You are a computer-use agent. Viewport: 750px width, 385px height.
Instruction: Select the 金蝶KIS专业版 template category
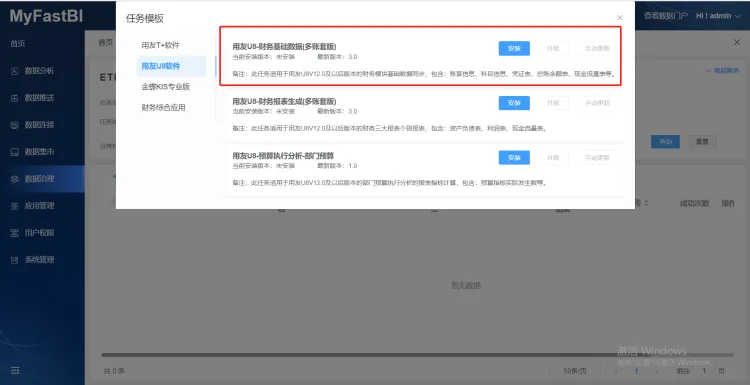tap(165, 87)
